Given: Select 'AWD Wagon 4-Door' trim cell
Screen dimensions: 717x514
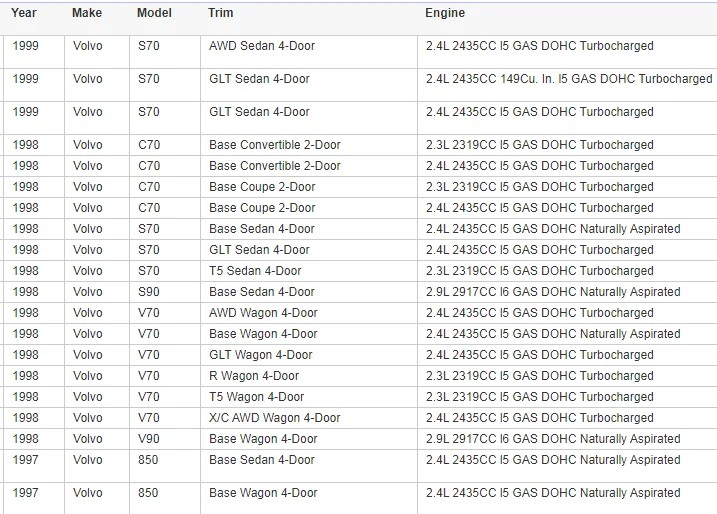Looking at the screenshot, I should point(263,313).
